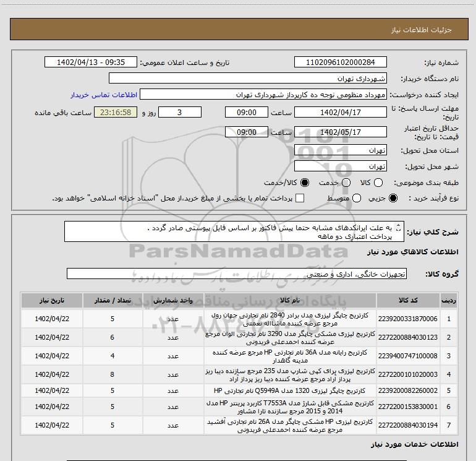Open the اطلاعات تماس خریدار link
Screen dimensions: 476x461
pyautogui.click(x=104, y=95)
